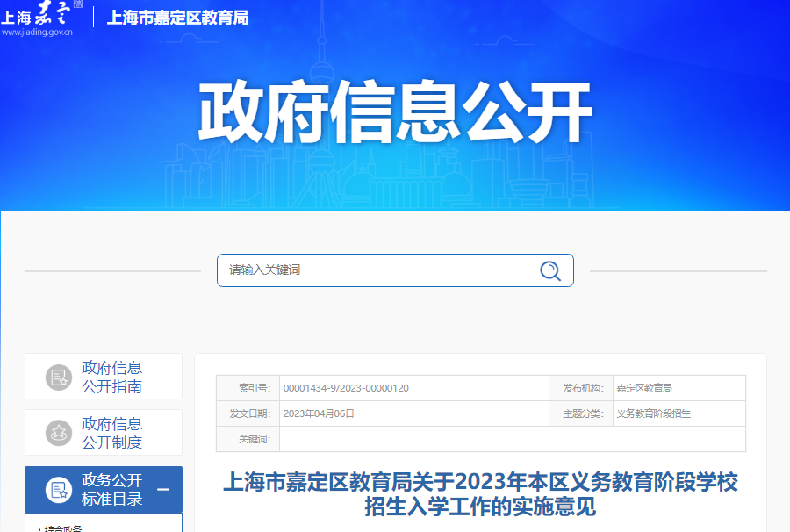Click the 政务公开标准目录 document icon
790x532 pixels.
(x=60, y=490)
